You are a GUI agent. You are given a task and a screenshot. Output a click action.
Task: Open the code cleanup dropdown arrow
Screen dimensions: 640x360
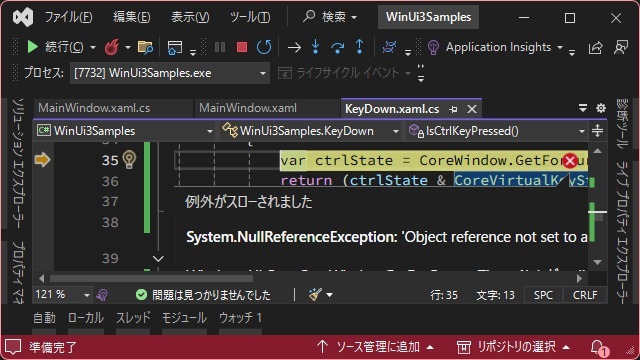[x=329, y=295]
